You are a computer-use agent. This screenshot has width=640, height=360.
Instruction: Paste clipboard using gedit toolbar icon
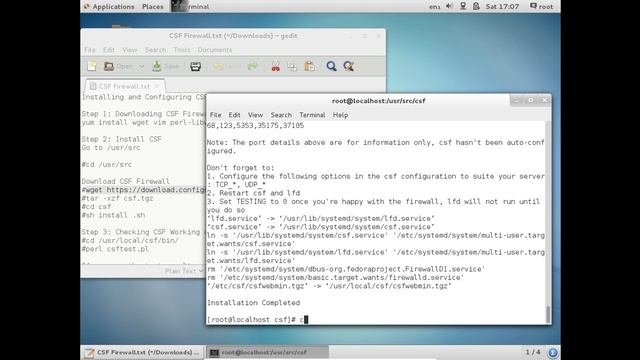click(x=310, y=66)
